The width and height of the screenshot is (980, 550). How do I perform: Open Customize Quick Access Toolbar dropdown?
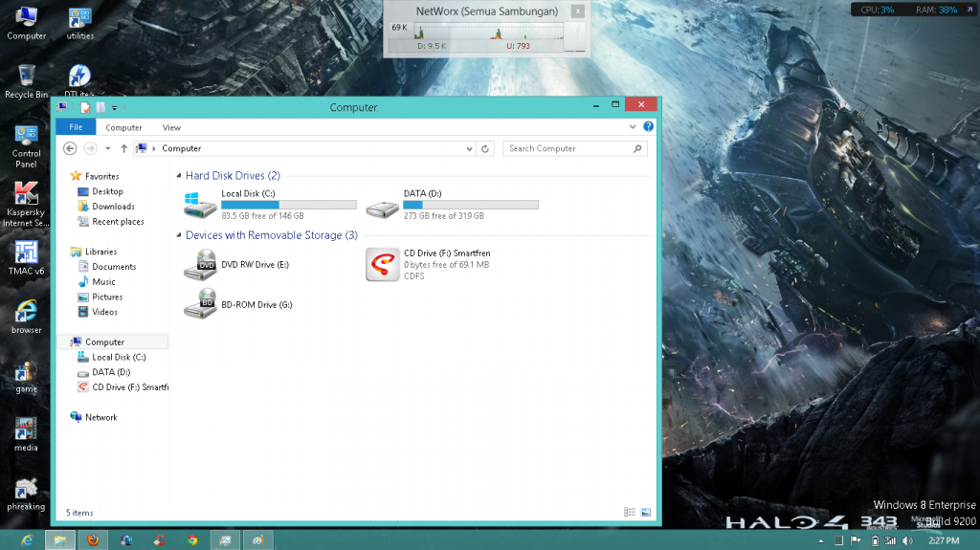pos(115,108)
